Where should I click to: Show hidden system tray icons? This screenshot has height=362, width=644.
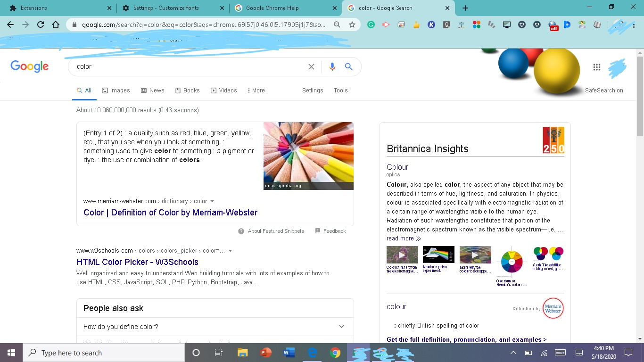513,353
